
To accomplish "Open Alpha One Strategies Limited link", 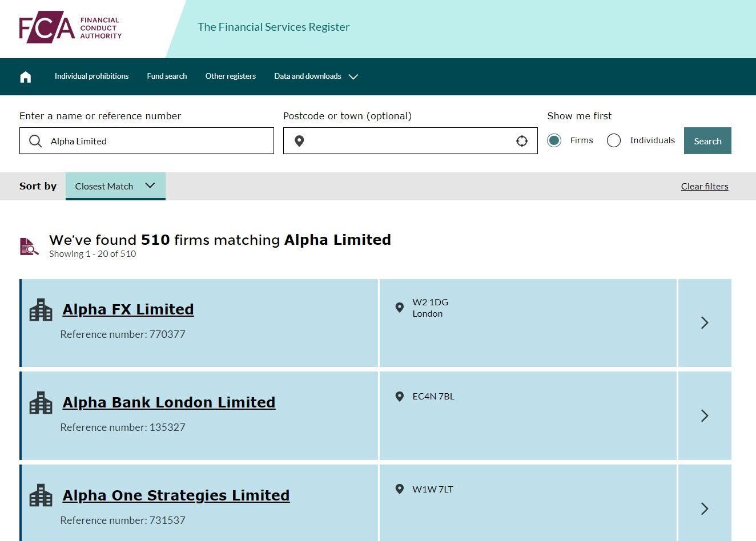I will 176,495.
